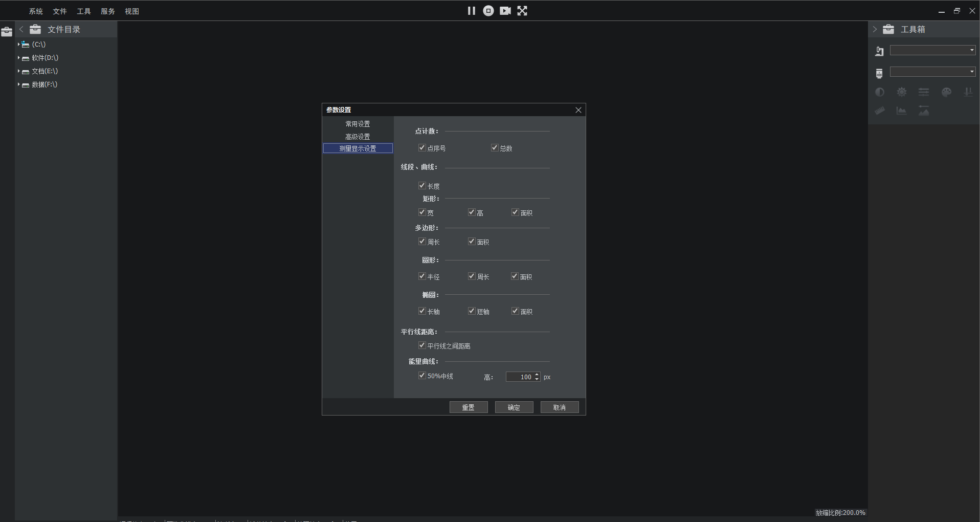Screen dimensions: 980x522
Task: Expand the 数据(F:\) drive node
Action: coord(18,84)
